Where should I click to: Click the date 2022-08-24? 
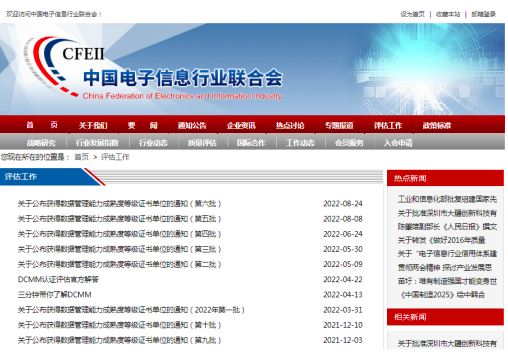[343, 204]
